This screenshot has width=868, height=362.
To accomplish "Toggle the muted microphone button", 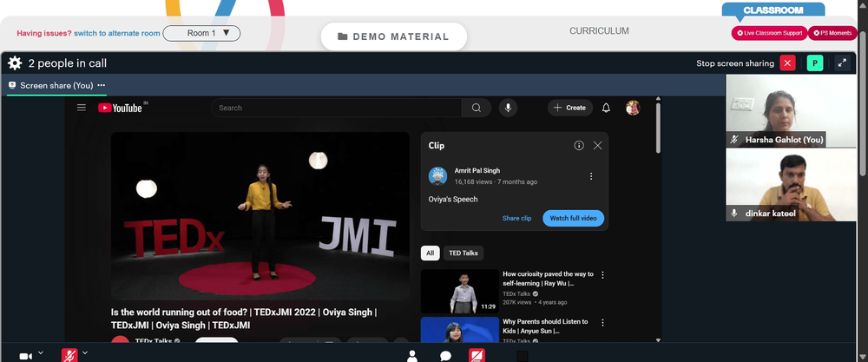I will (69, 356).
